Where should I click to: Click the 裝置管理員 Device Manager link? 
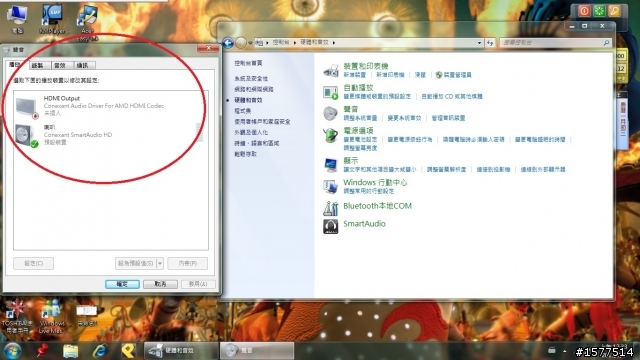pos(457,75)
